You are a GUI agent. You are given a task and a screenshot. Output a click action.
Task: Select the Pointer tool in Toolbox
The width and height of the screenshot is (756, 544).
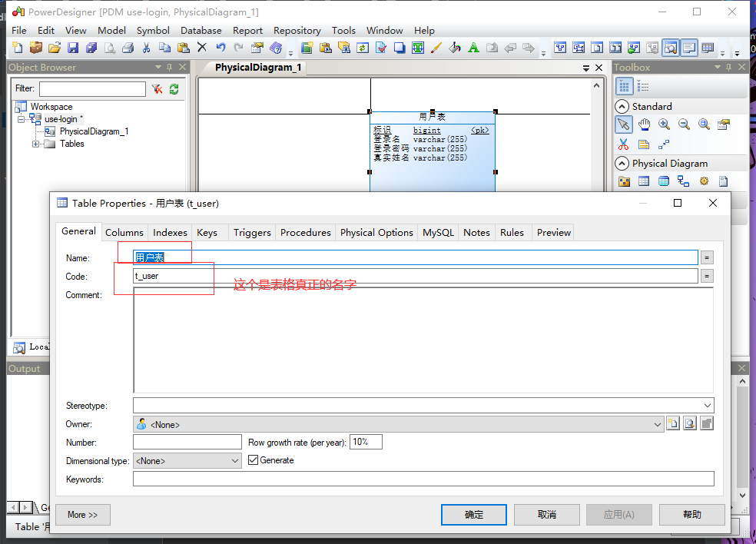click(x=623, y=124)
